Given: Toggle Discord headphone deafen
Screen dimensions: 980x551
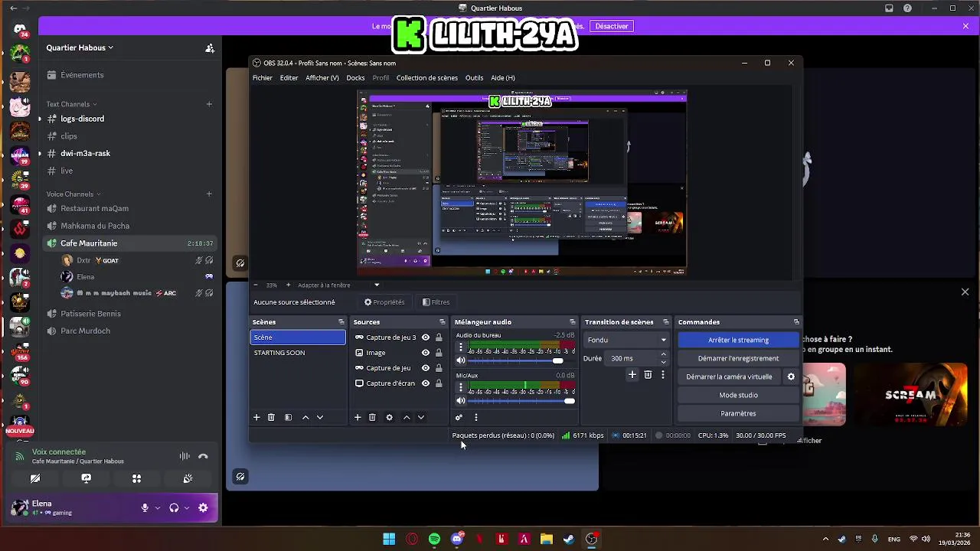Looking at the screenshot, I should (174, 507).
